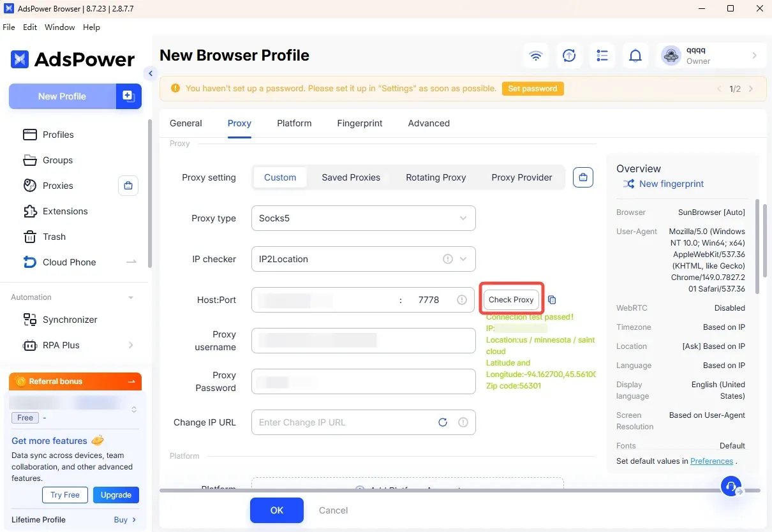
Task: Click the Check Proxy button
Action: click(x=511, y=300)
